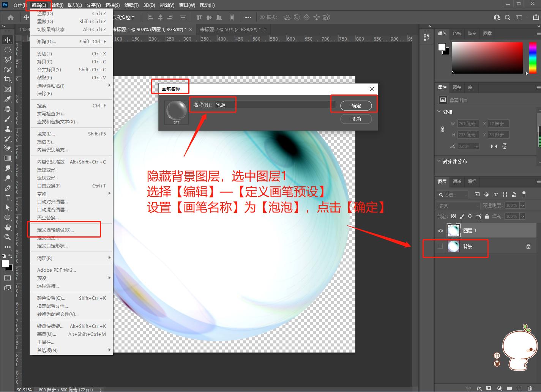Choose the Horizontal Type tool

[x=7, y=198]
